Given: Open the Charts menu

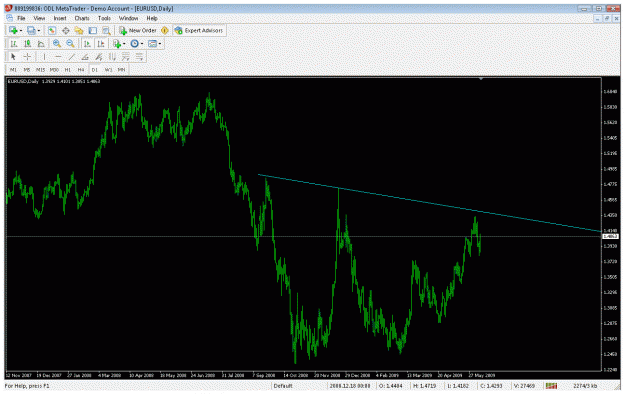Looking at the screenshot, I should (x=82, y=18).
